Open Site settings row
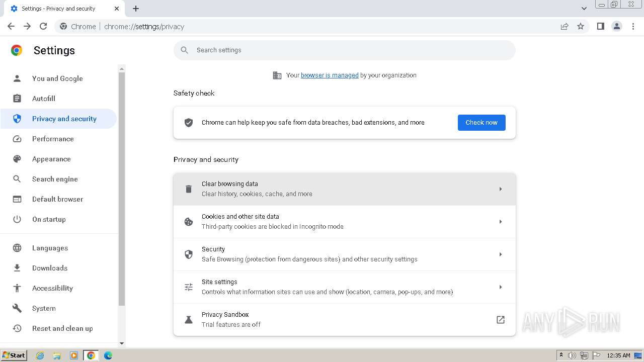Screen dimensions: 644x362 pos(345,287)
